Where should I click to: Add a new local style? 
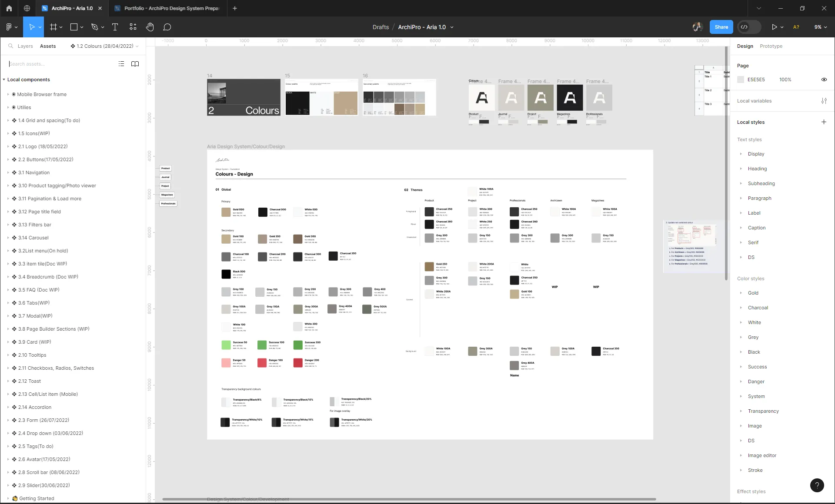coord(824,122)
